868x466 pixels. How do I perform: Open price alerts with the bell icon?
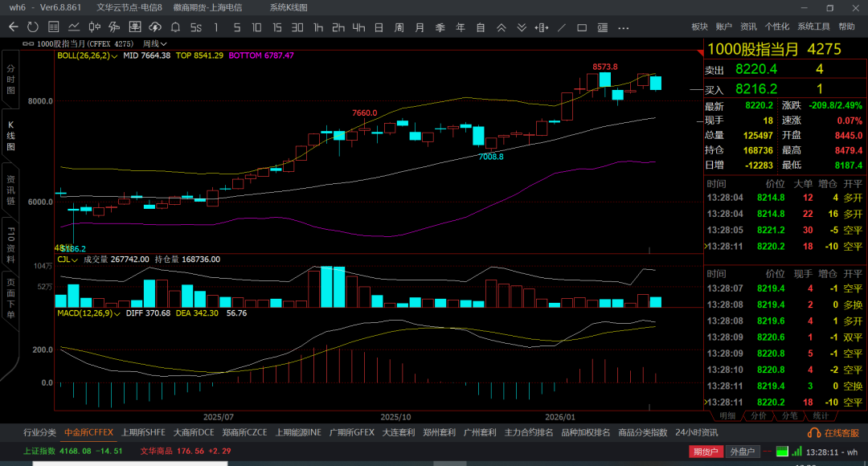pyautogui.click(x=175, y=27)
